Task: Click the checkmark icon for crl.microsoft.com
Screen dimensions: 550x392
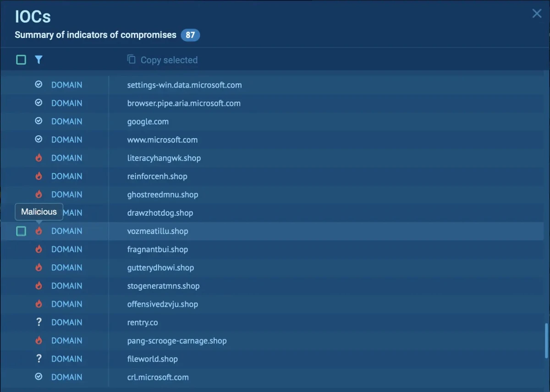Action: (38, 377)
